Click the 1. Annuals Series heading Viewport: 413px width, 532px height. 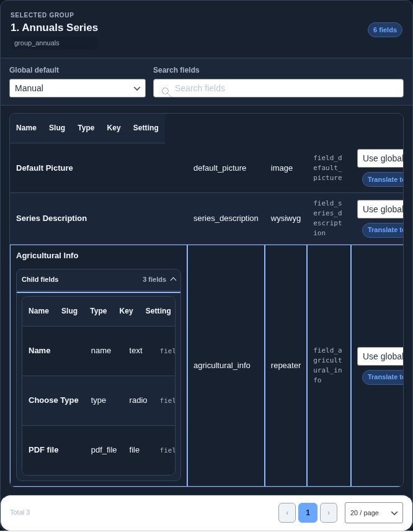54,27
